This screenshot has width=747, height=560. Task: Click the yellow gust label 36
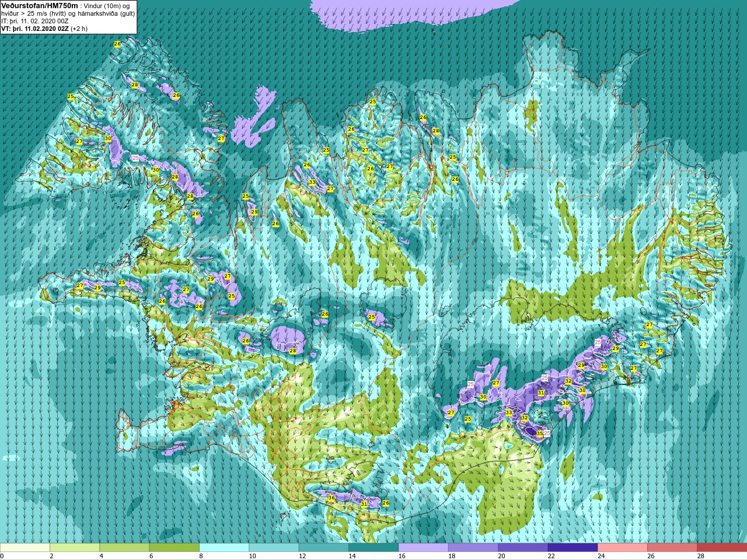click(331, 498)
